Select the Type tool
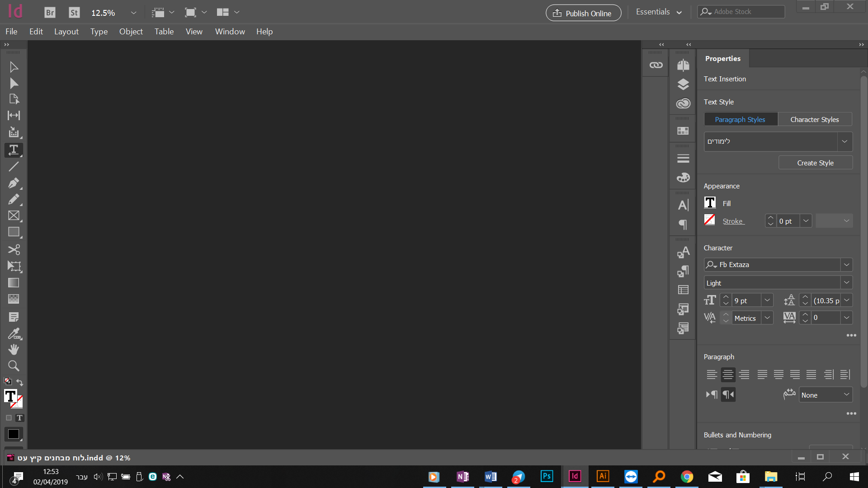The height and width of the screenshot is (488, 868). tap(14, 150)
